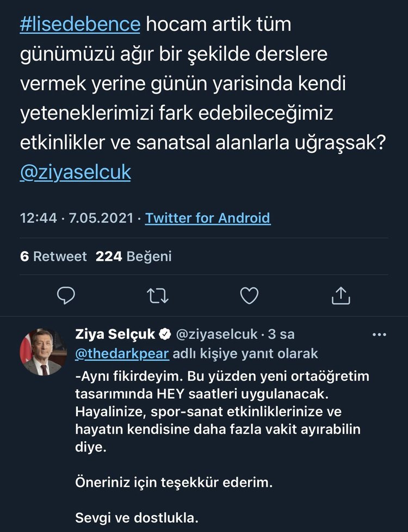Open @ziyaselcuk mention in main tweet
408x532 pixels.
(75, 172)
